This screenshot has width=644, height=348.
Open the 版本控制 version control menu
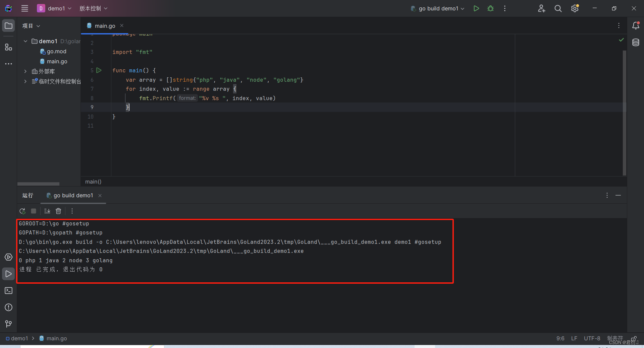[x=93, y=8]
